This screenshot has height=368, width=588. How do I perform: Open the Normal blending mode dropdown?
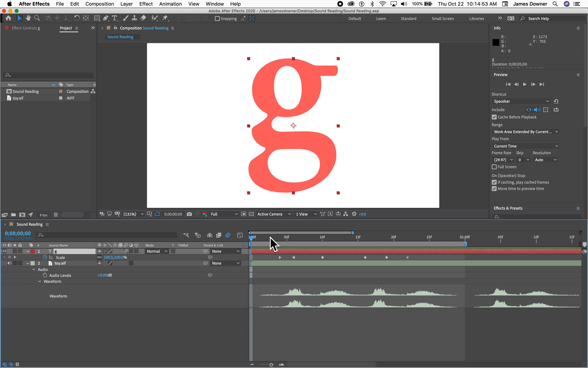coord(157,251)
